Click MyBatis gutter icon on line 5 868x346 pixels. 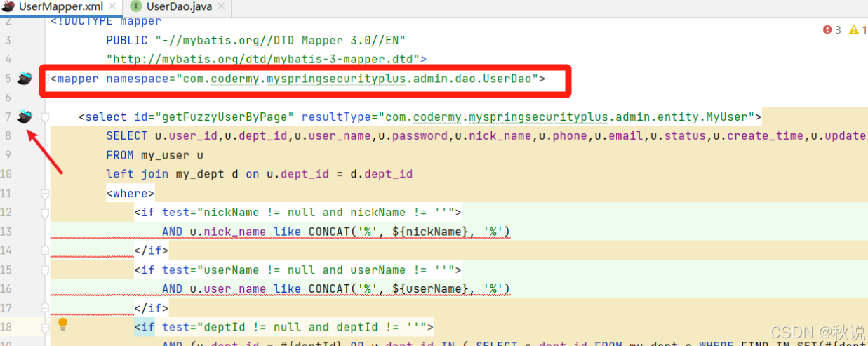tap(25, 79)
